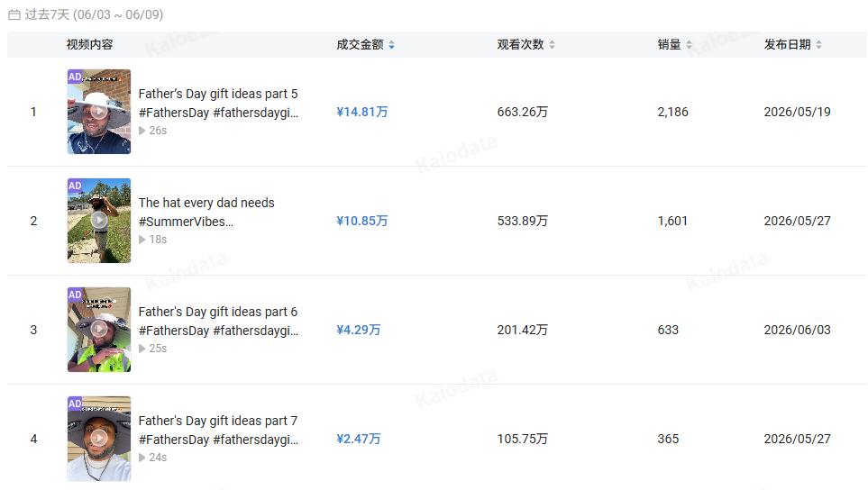Open The hat every dad needs title
868x490 pixels.
pyautogui.click(x=206, y=203)
